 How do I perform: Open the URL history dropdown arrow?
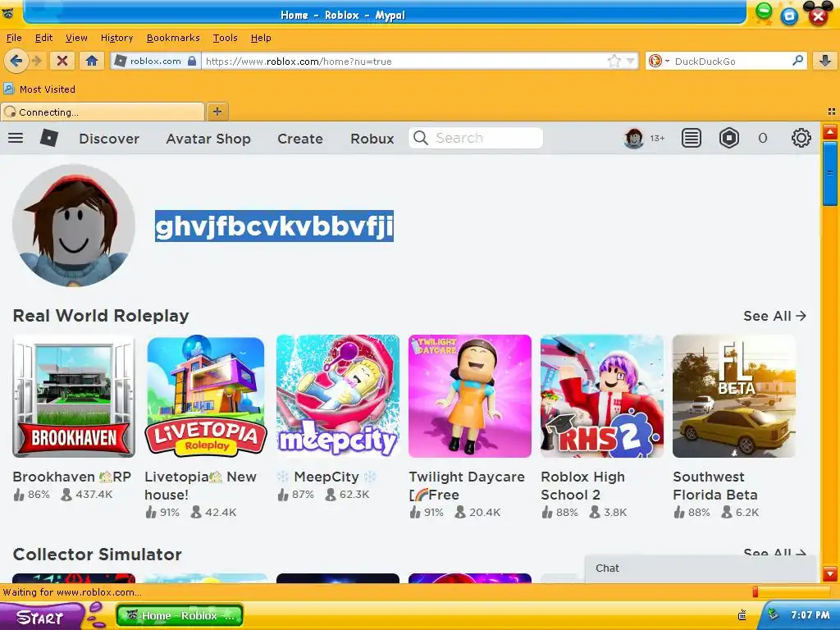(x=631, y=61)
